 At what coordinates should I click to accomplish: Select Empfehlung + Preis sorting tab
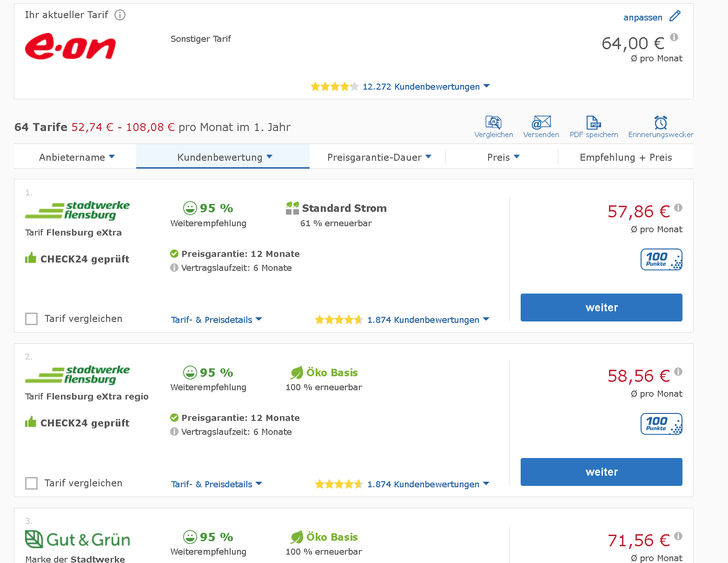point(626,157)
